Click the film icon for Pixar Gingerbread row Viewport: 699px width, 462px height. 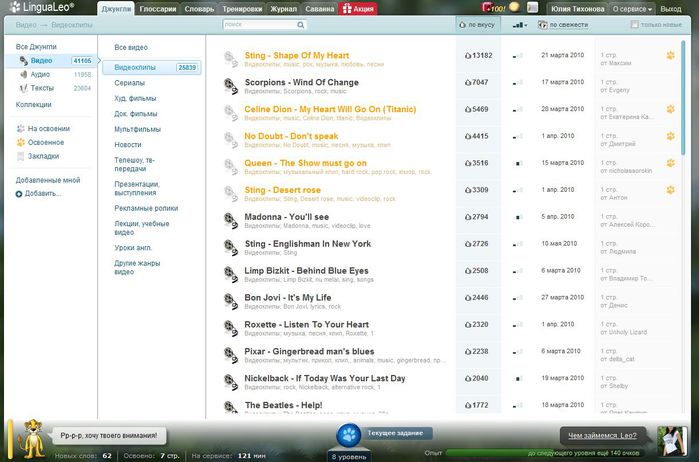pyautogui.click(x=230, y=355)
